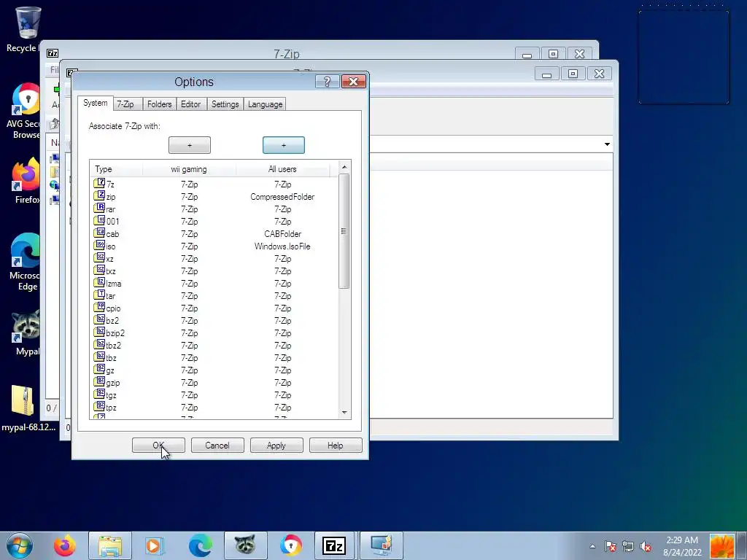Open the Language tab

click(265, 104)
